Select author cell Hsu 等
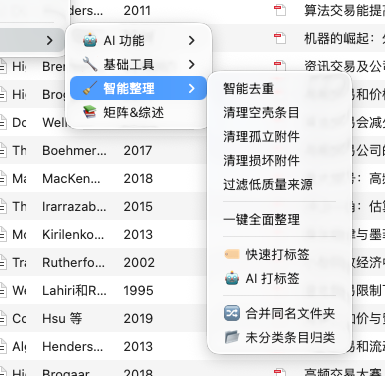The image size is (385, 376). pyautogui.click(x=62, y=318)
